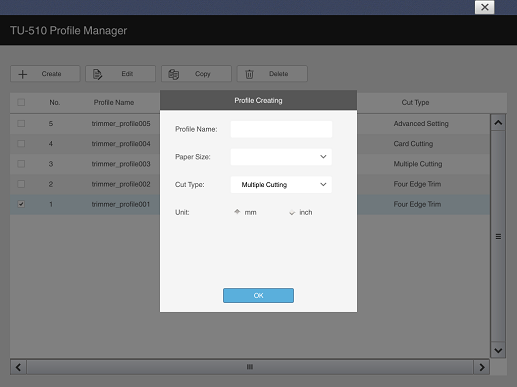Viewport: 517px width, 387px height.
Task: Click the Copy button label
Action: (203, 74)
